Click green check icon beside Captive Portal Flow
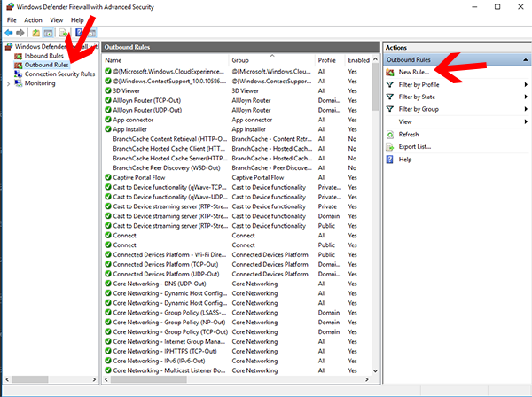 click(x=108, y=177)
